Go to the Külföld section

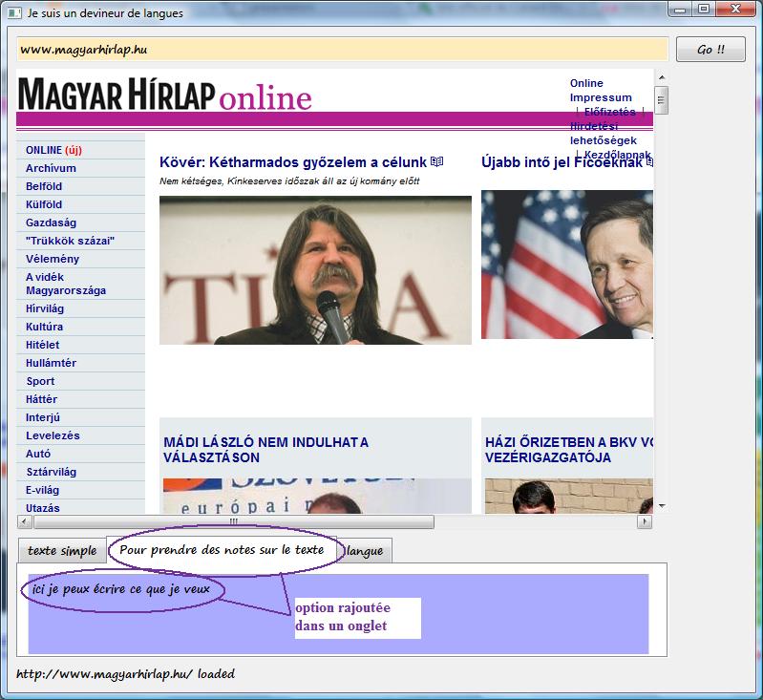[x=44, y=204]
